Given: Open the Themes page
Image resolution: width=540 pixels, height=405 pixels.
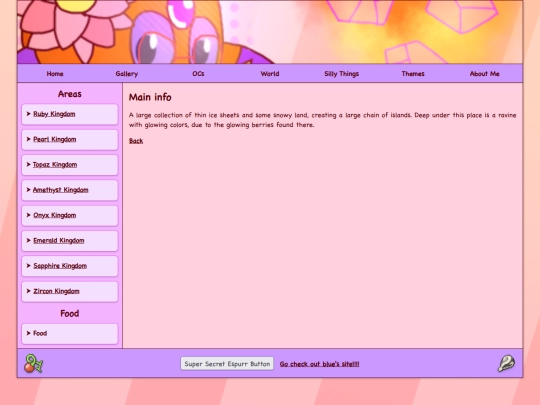Looking at the screenshot, I should tap(413, 74).
